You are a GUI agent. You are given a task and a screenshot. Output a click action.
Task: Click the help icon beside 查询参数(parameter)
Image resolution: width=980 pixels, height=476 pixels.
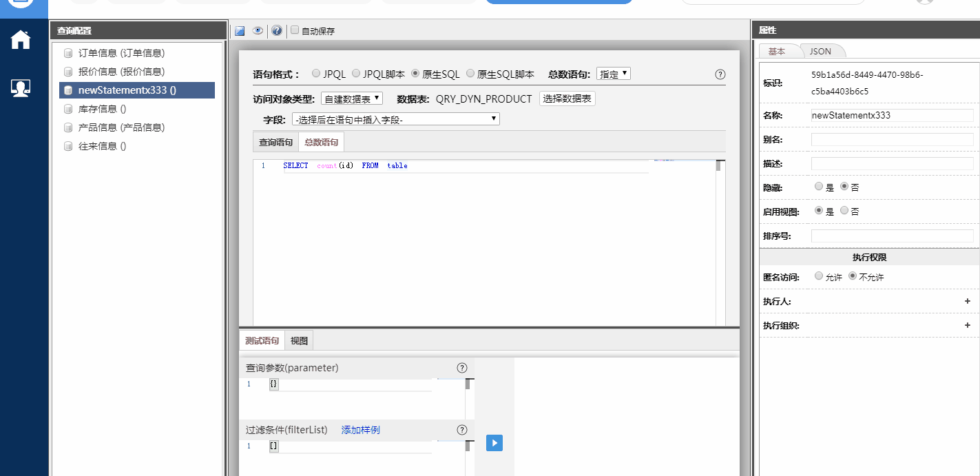[462, 368]
